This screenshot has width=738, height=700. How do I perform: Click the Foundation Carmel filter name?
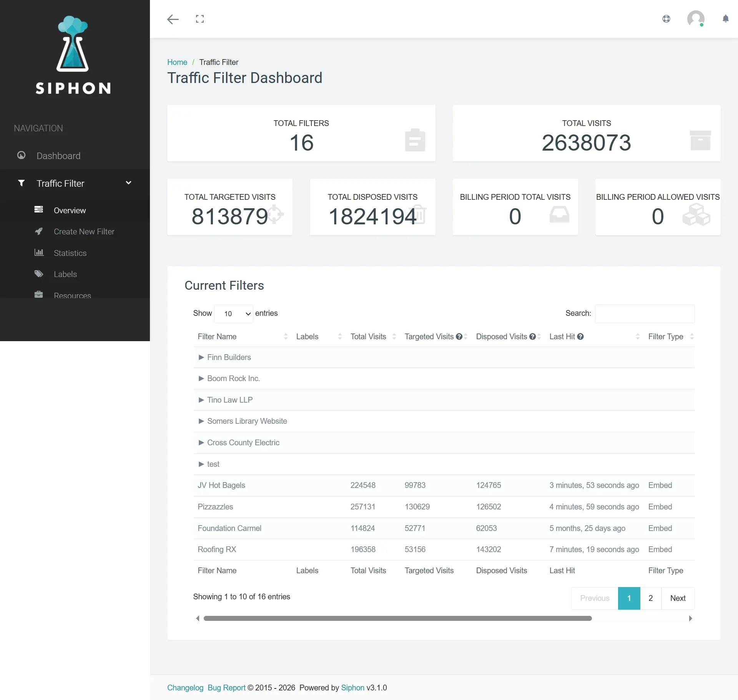[x=229, y=528]
